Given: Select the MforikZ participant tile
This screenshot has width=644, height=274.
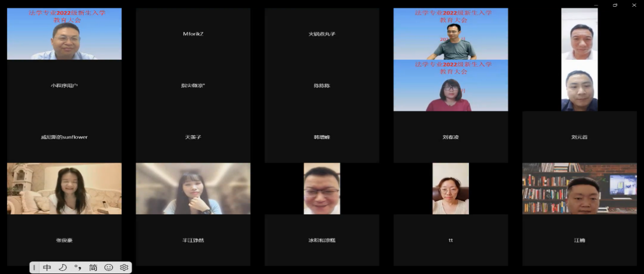Looking at the screenshot, I should click(x=193, y=34).
